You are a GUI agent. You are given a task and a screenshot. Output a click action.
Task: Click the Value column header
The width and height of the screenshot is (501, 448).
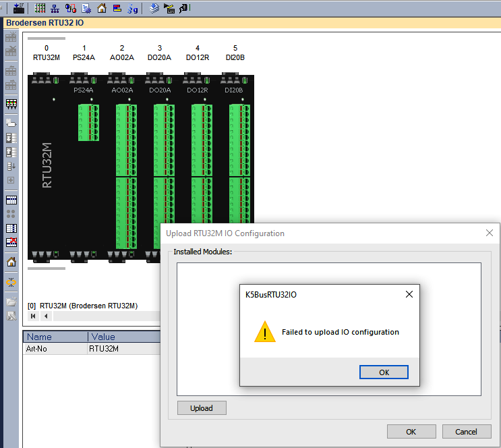click(124, 337)
